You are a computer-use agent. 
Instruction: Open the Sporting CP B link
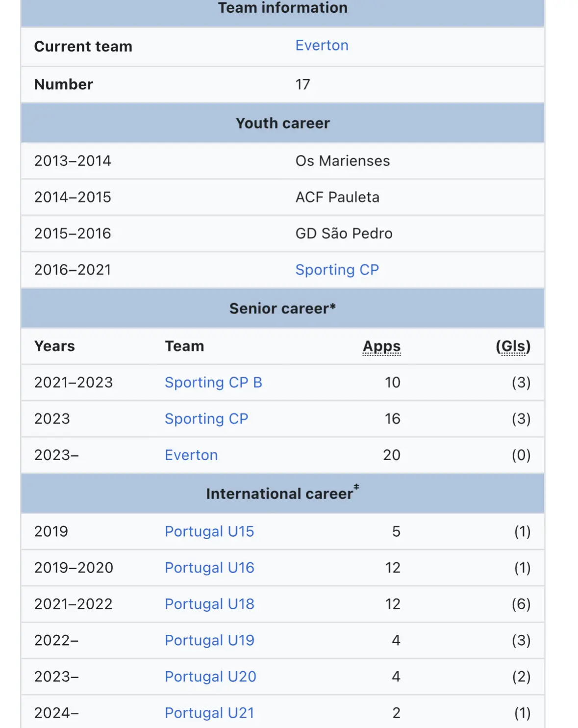point(213,383)
